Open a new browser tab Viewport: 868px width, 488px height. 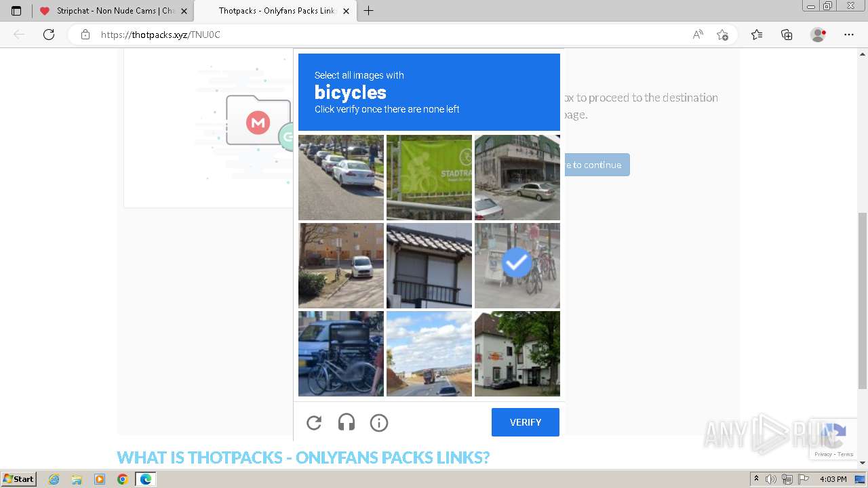click(368, 11)
